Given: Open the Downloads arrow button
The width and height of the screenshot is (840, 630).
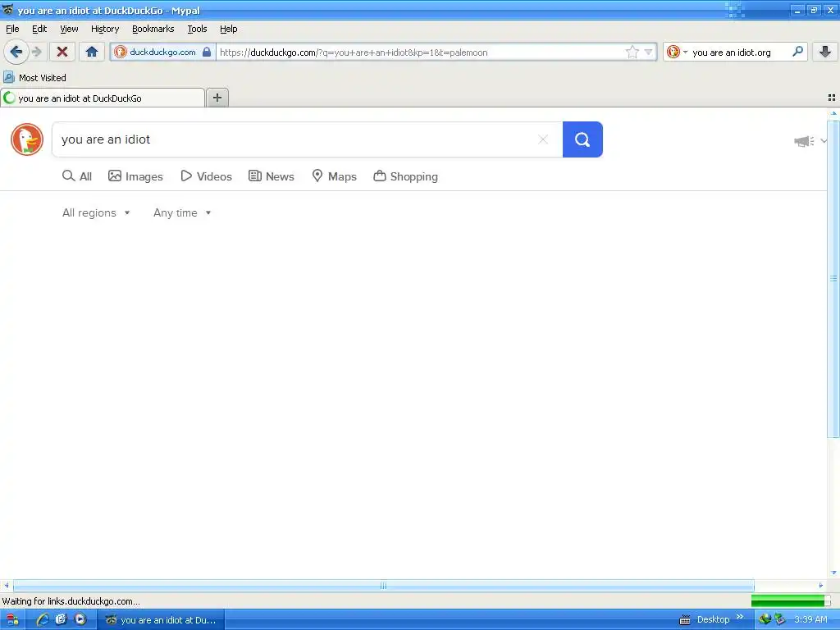Looking at the screenshot, I should click(x=825, y=52).
